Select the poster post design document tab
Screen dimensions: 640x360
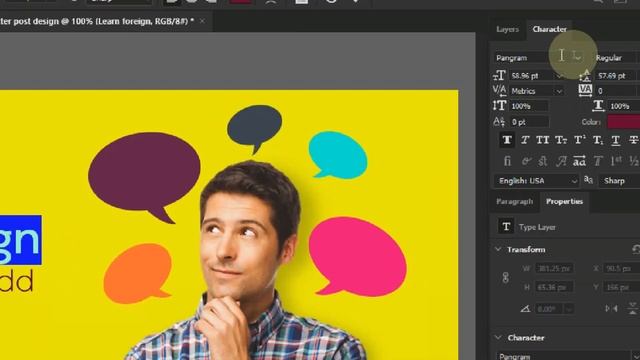point(97,21)
